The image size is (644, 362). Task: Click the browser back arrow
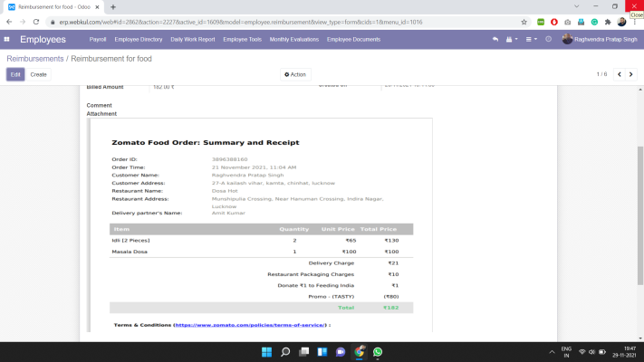click(9, 22)
